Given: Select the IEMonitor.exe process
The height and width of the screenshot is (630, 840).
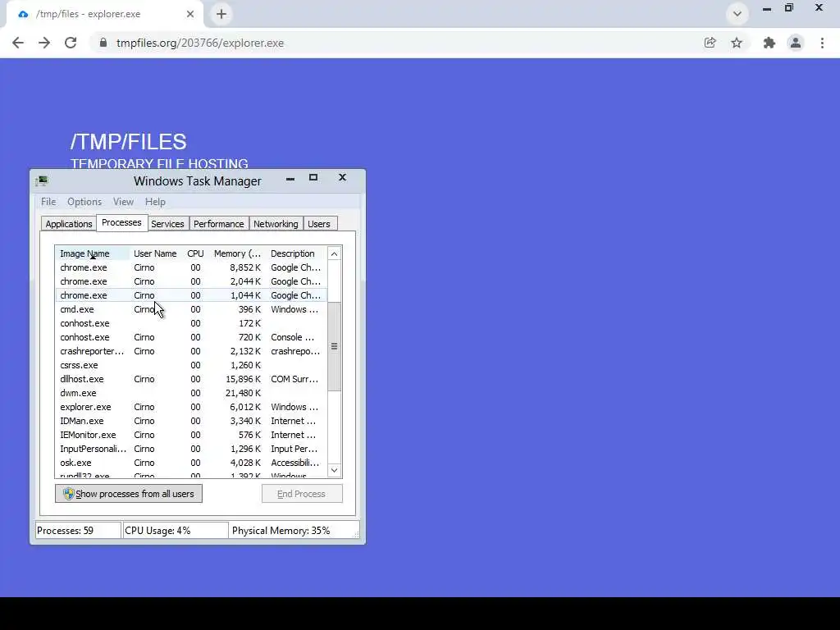Looking at the screenshot, I should click(x=190, y=435).
